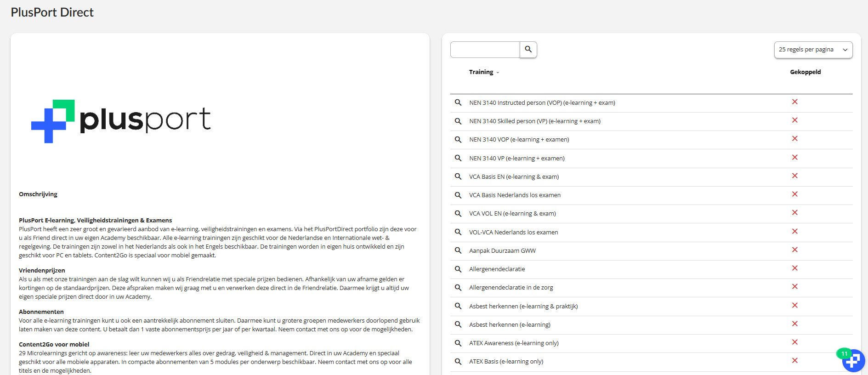Click the search button next to search field

[528, 50]
